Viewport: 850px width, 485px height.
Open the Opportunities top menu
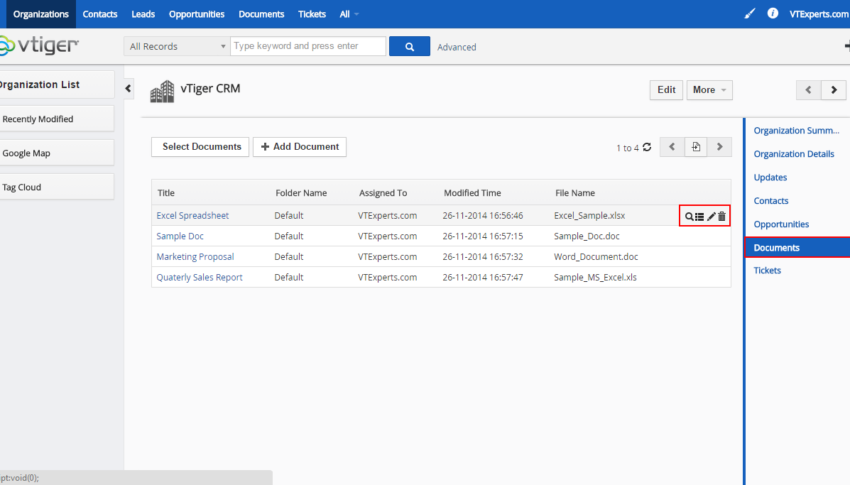(196, 14)
